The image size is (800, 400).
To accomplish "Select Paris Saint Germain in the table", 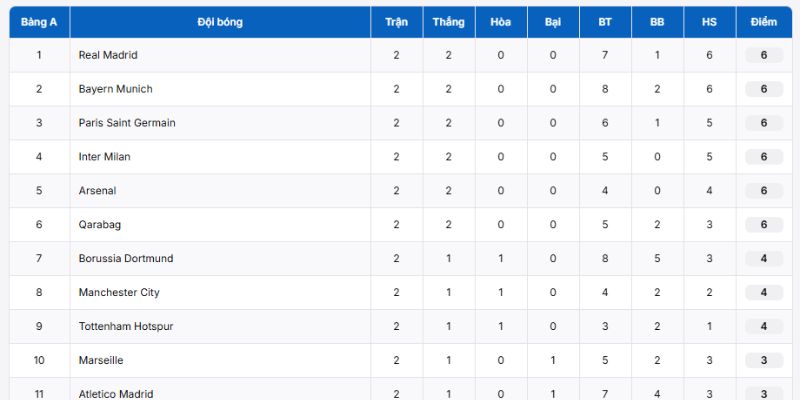I will point(127,123).
